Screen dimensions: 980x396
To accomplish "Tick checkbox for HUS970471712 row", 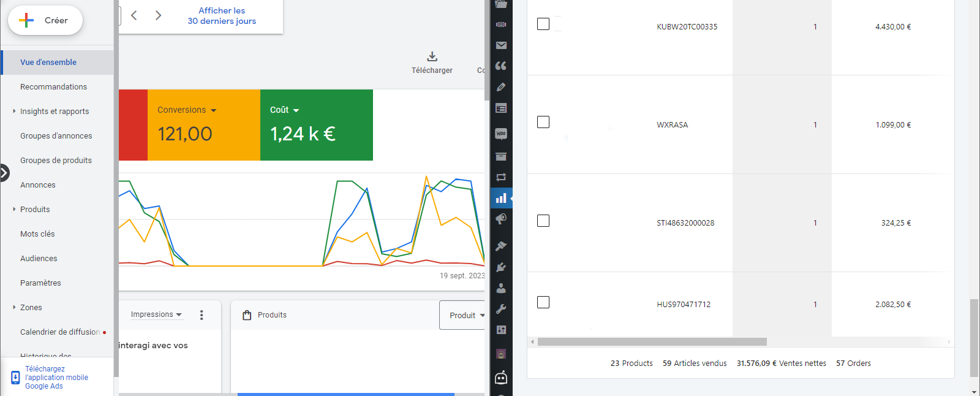I will 543,302.
